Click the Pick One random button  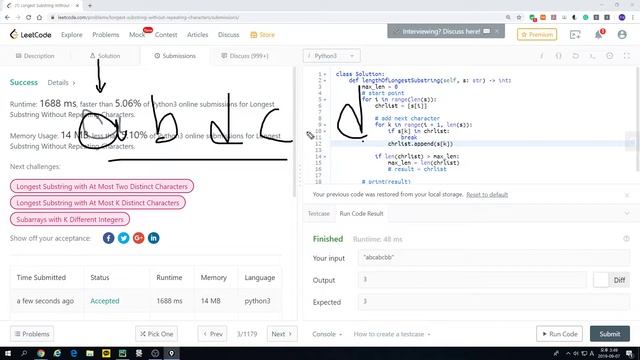(x=156, y=334)
